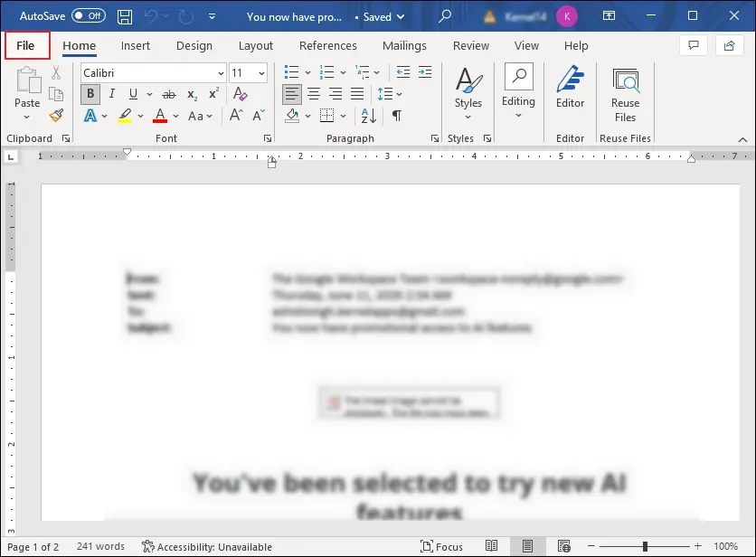Switch to the Insert tab
The height and width of the screenshot is (557, 756).
[136, 46]
